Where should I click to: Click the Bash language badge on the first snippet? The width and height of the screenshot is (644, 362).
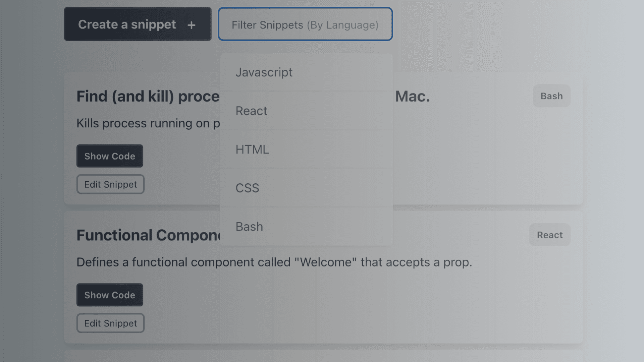pos(551,96)
